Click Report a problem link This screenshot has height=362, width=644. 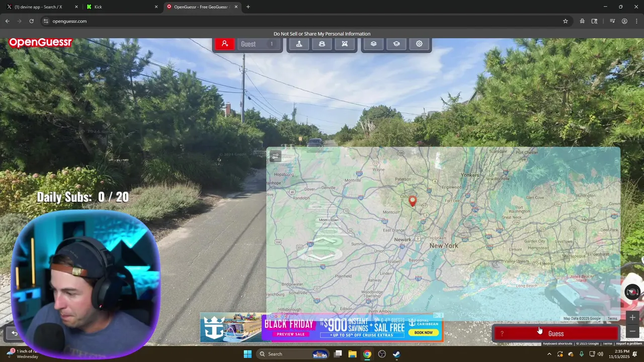pyautogui.click(x=629, y=343)
